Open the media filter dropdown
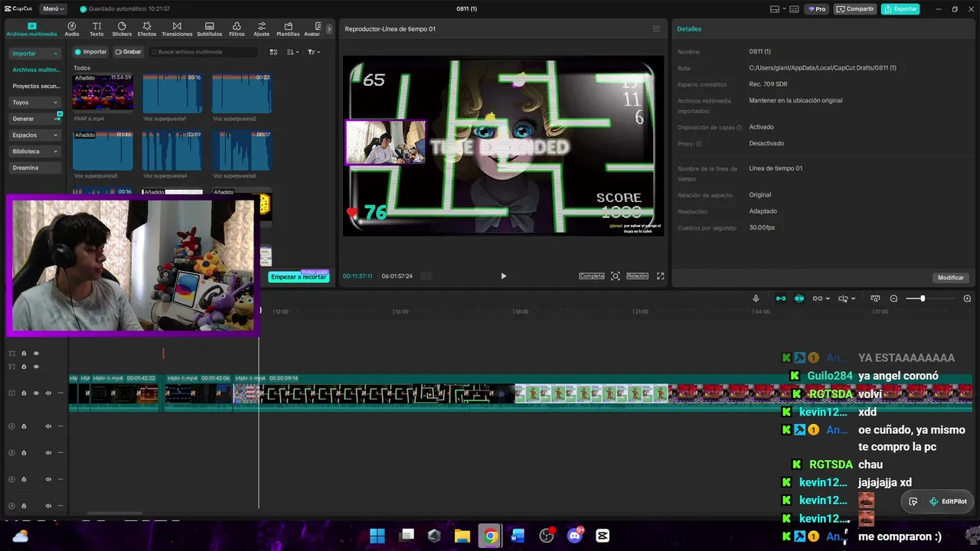980x551 pixels. pos(314,52)
